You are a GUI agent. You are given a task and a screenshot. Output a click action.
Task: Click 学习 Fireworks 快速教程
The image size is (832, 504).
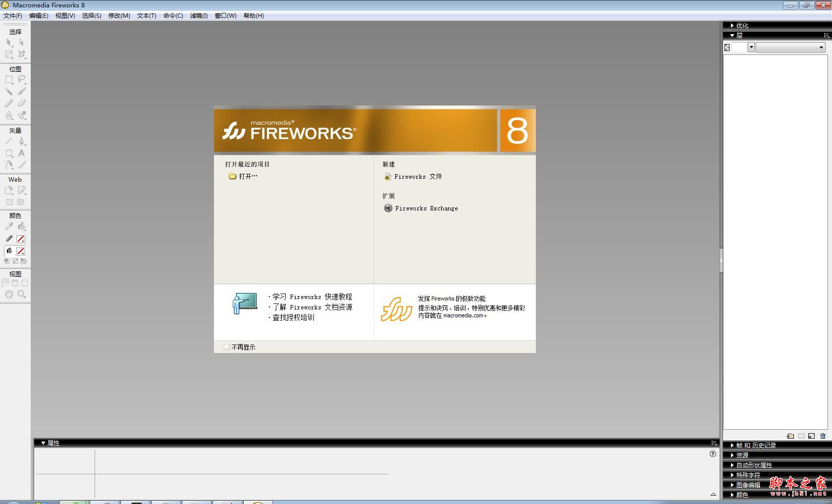point(312,297)
